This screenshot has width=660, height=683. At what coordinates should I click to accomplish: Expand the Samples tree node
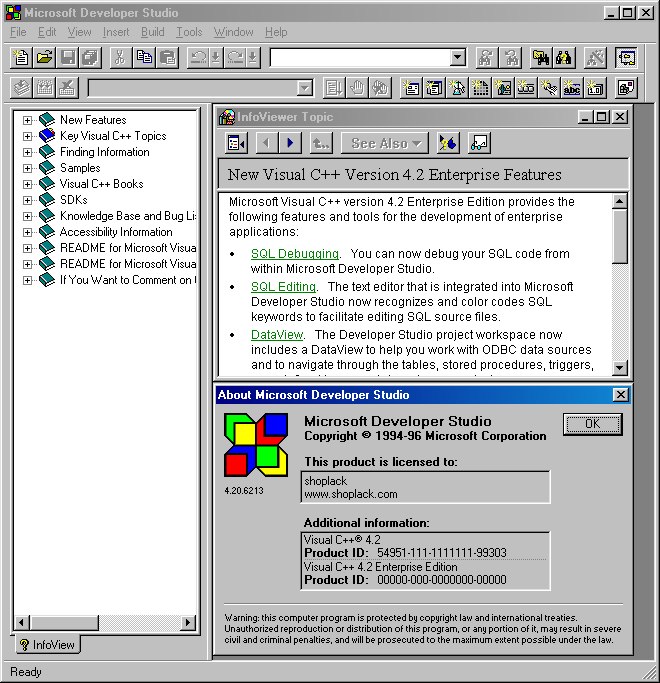(x=27, y=169)
